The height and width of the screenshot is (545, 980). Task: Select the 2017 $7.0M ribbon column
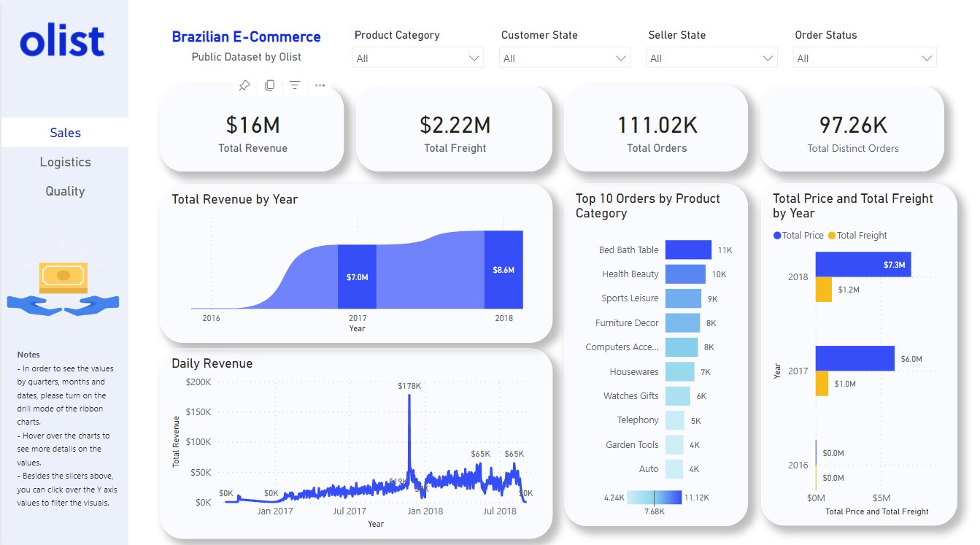coord(357,277)
